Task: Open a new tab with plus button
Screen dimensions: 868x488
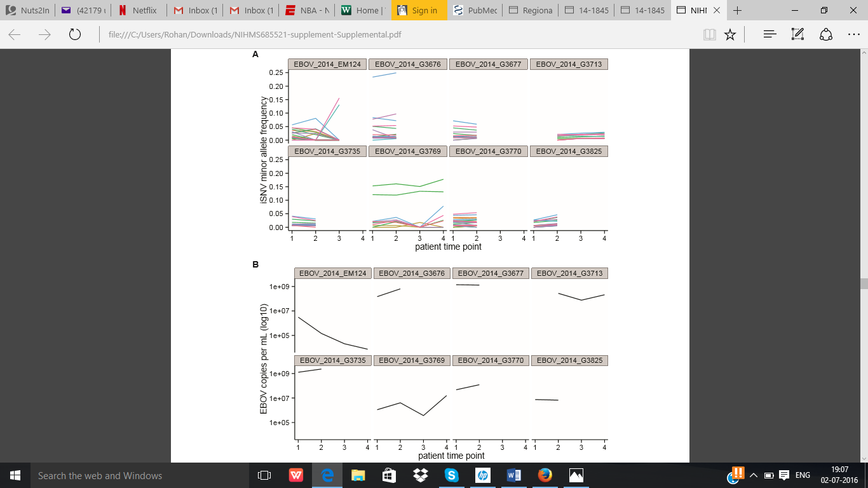Action: coord(738,10)
